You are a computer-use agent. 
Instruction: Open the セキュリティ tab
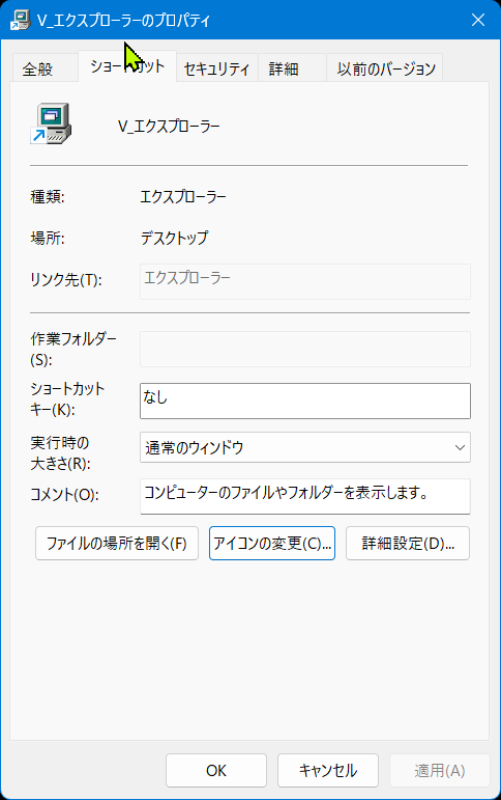(x=217, y=68)
